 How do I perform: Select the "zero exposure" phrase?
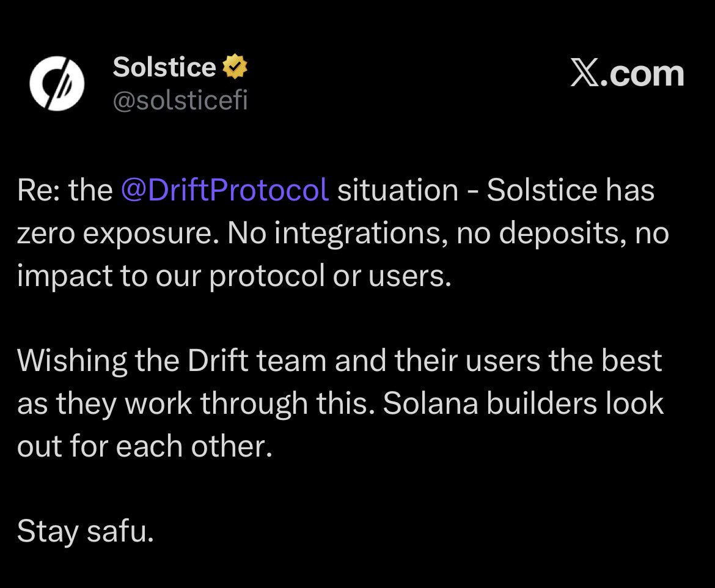coord(112,233)
